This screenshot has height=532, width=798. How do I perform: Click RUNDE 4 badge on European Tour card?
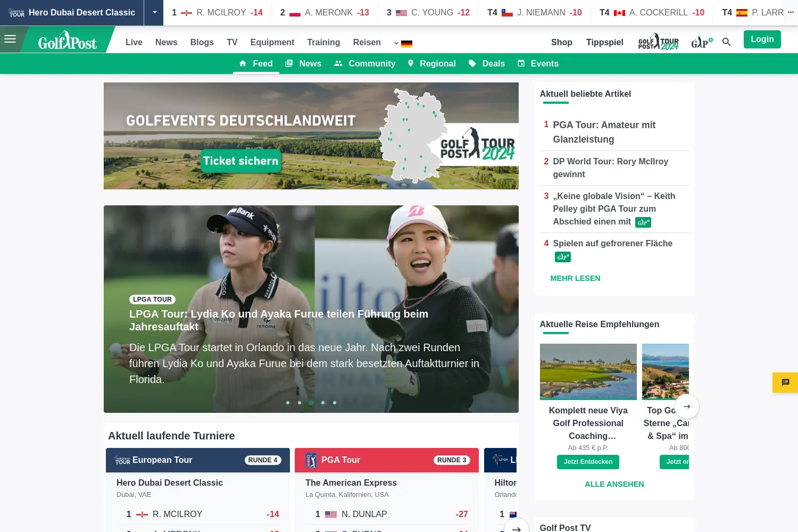(x=263, y=460)
